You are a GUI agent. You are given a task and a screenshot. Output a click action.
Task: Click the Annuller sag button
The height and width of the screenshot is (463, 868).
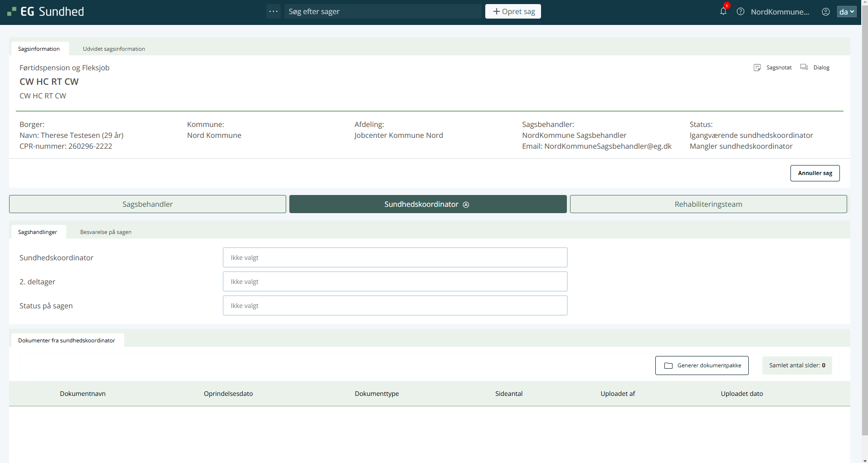click(x=814, y=173)
